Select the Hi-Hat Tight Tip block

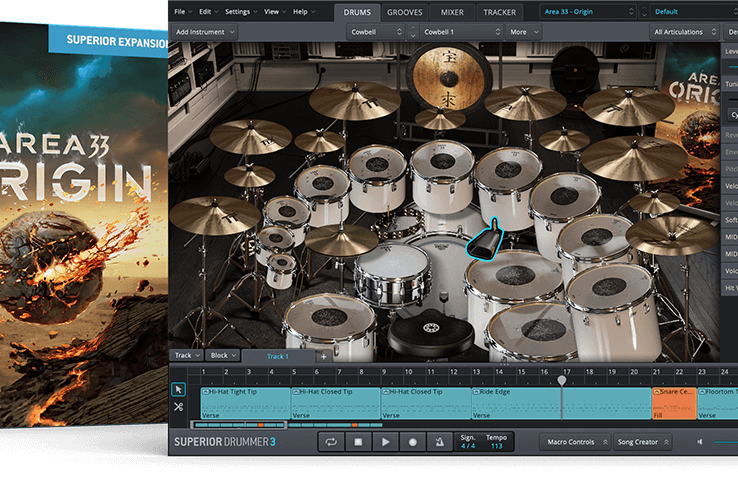click(245, 403)
